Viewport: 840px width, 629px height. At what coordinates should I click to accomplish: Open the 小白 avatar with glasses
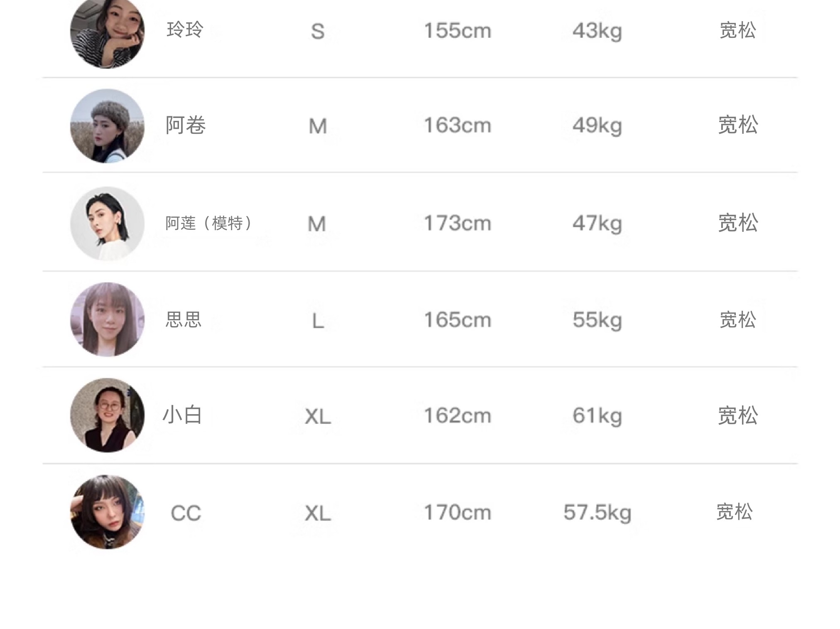[108, 415]
